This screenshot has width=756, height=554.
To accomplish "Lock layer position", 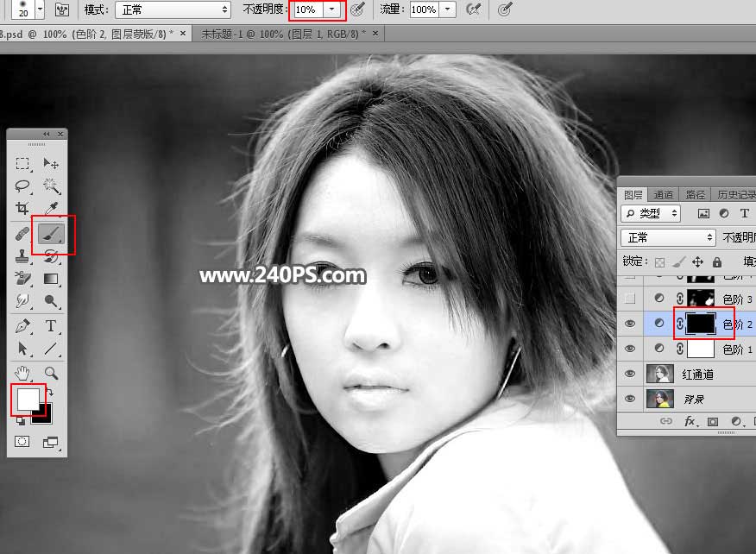I will tap(697, 261).
